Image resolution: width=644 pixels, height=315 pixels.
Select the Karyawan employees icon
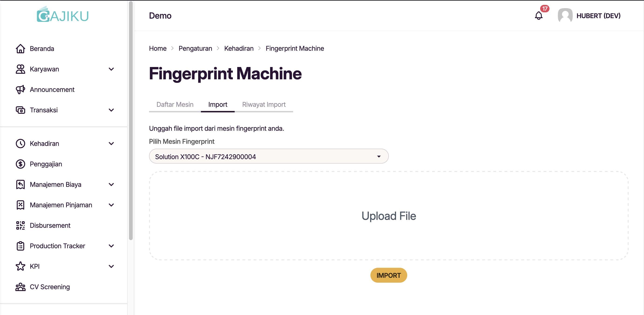coord(20,69)
